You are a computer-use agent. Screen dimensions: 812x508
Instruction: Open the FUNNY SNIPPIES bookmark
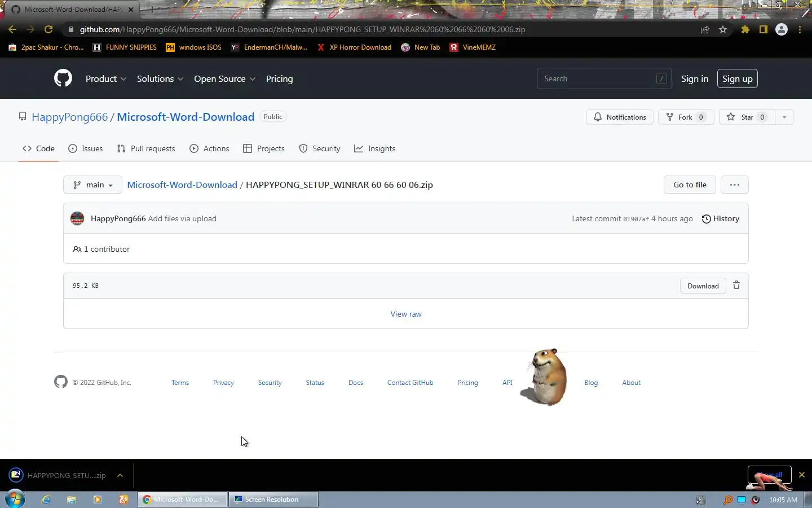click(x=125, y=47)
